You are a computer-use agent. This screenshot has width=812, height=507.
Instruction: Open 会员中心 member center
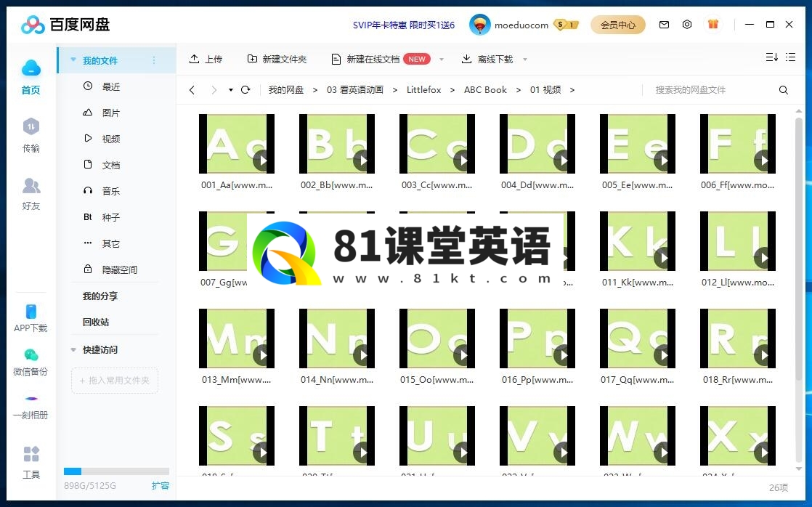click(618, 25)
